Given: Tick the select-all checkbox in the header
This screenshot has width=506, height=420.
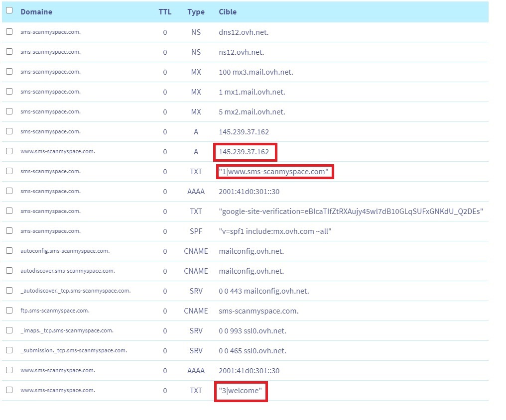Looking at the screenshot, I should pos(9,10).
